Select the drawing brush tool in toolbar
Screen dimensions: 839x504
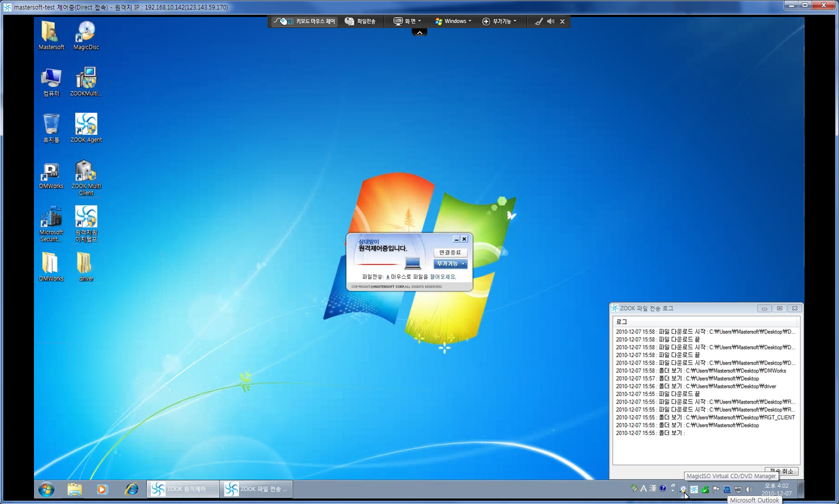538,21
